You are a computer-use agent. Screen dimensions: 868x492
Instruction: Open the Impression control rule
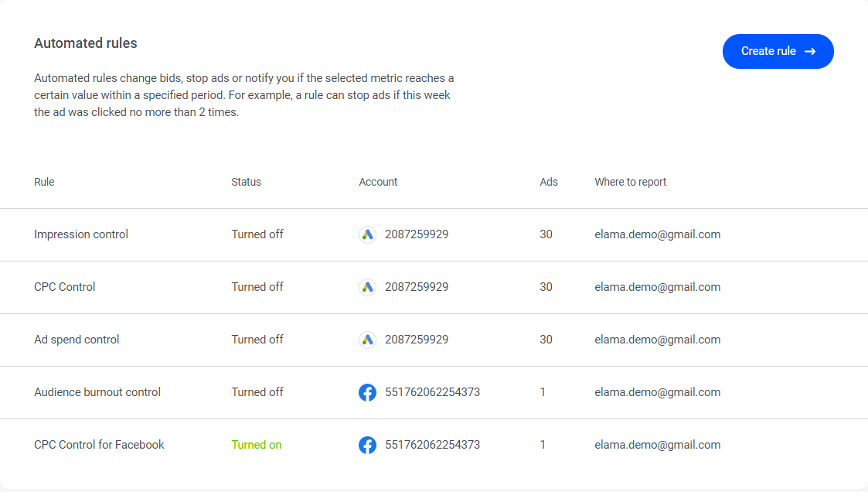click(81, 234)
